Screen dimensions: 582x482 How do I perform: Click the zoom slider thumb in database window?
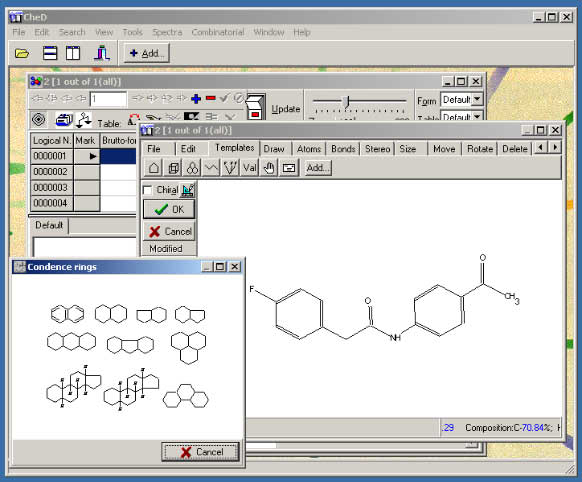click(x=347, y=101)
